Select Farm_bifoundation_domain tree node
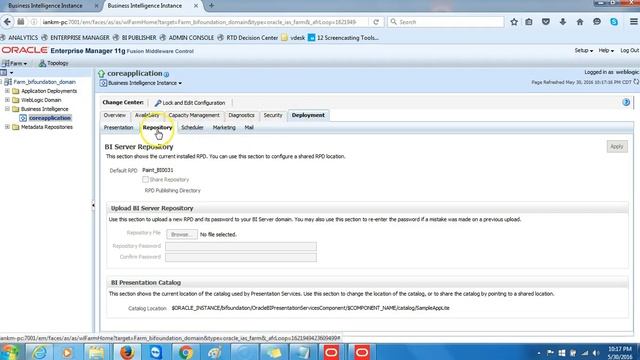 pos(44,82)
